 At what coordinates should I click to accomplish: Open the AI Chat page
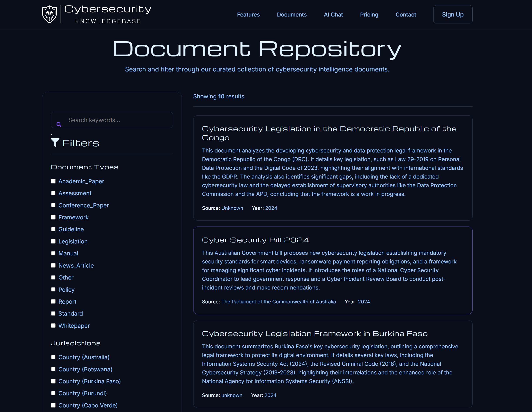point(333,14)
